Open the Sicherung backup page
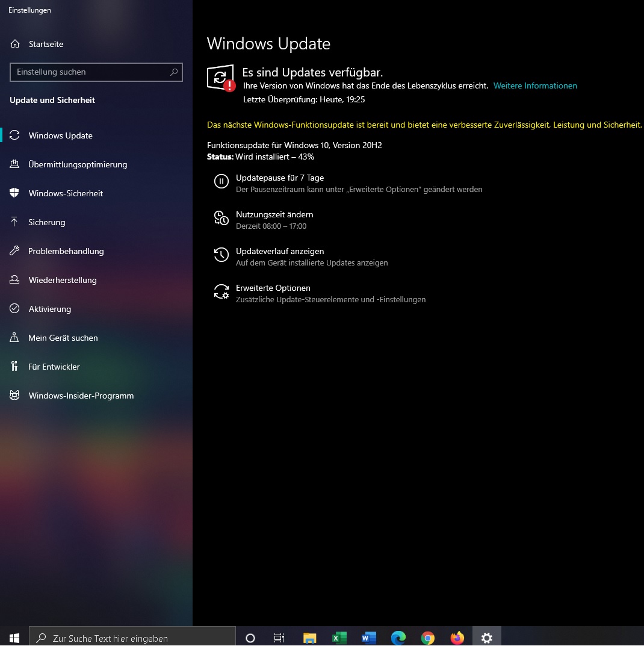This screenshot has width=644, height=646. pos(46,222)
